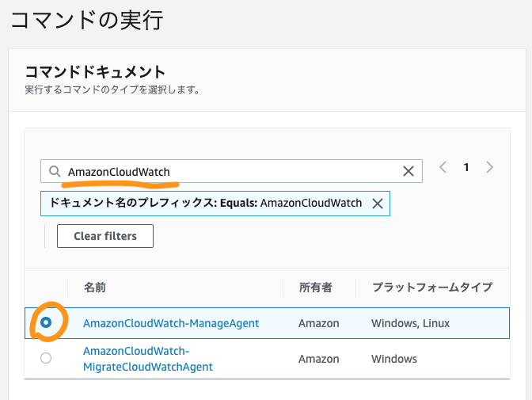Open the AmazonCloudWatch-ManageAgent document link
Screen dimensions: 532x400
pos(171,323)
